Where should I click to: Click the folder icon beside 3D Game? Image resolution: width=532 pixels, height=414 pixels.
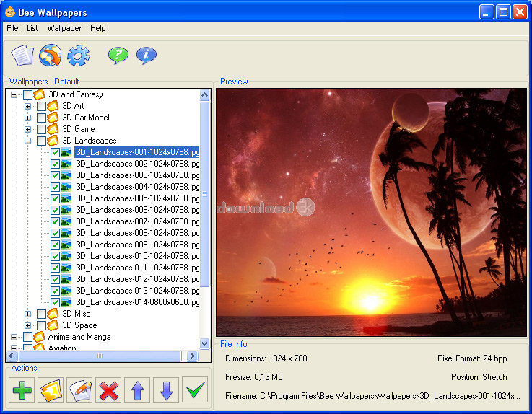53,129
